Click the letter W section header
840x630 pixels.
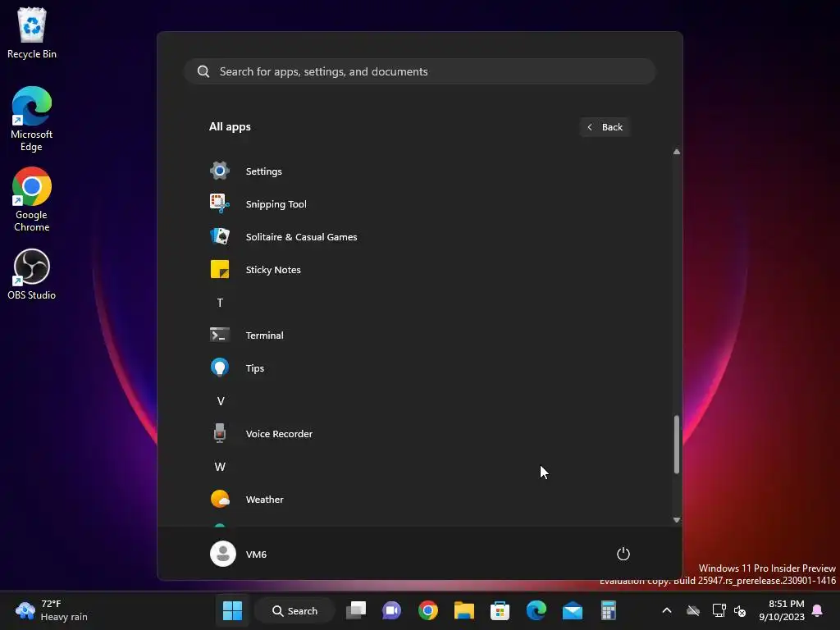220,467
